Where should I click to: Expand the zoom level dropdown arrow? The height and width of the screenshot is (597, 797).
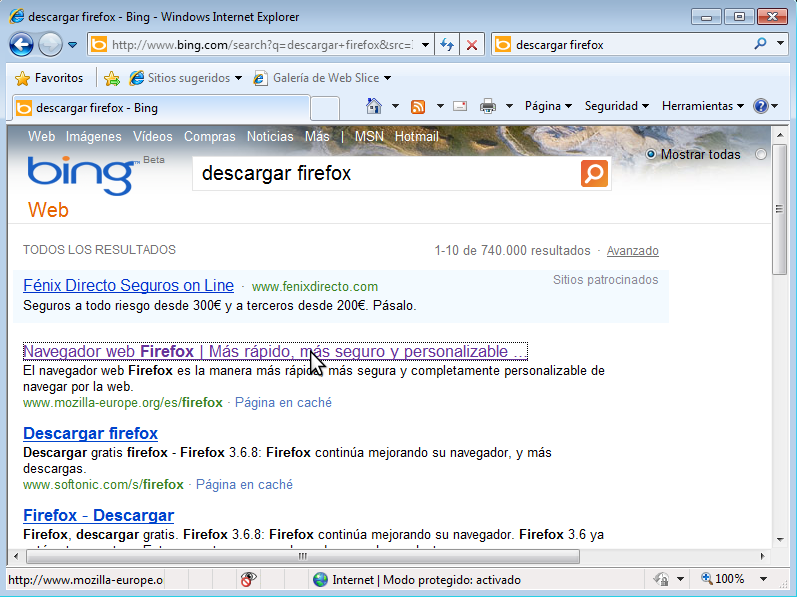[763, 579]
